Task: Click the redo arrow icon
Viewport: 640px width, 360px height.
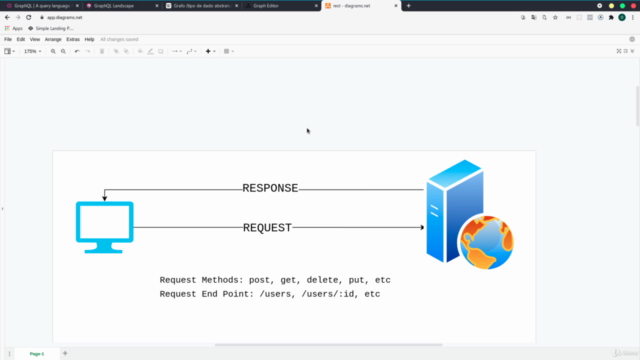Action: click(x=88, y=51)
